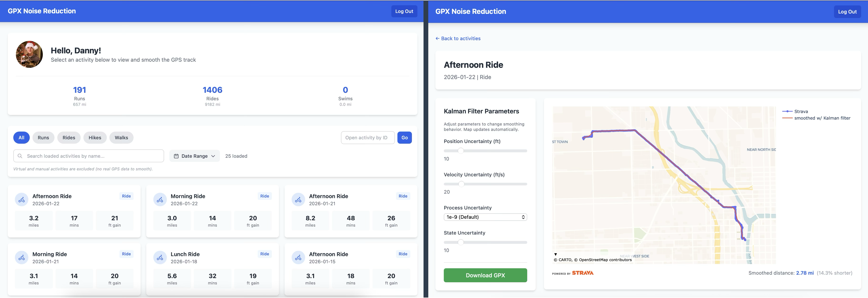Follow the Back to activities link
The height and width of the screenshot is (298, 868).
[x=458, y=38]
